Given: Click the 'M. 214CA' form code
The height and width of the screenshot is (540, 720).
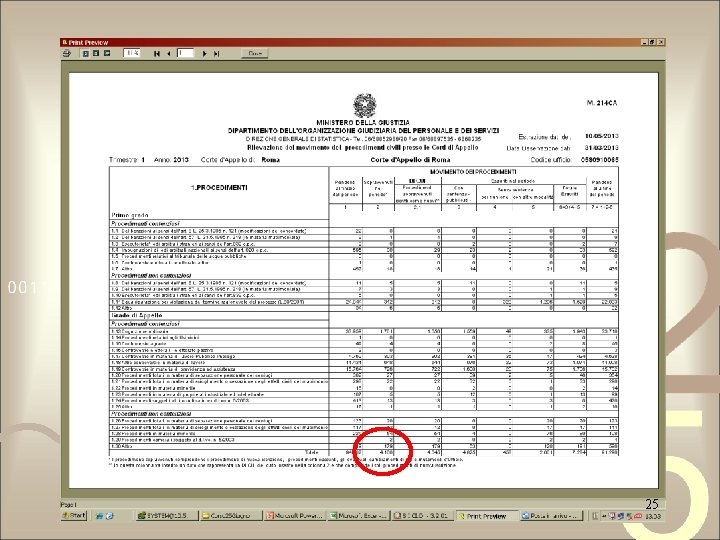Looking at the screenshot, I should (602, 103).
